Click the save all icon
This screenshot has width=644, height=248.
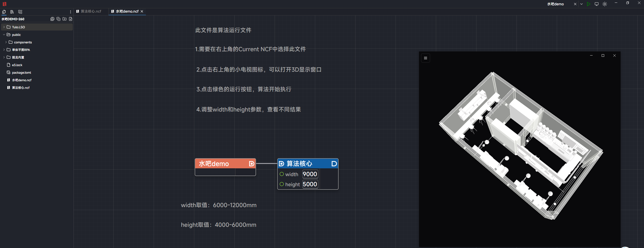(x=52, y=19)
